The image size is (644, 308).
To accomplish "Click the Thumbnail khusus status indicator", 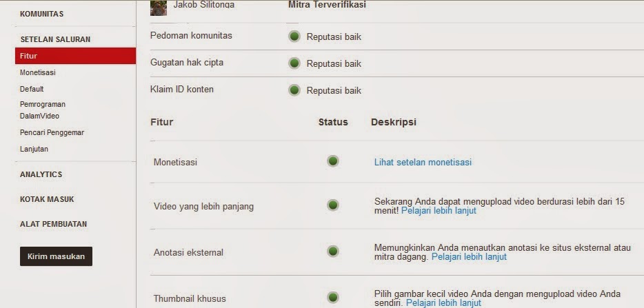I will (x=332, y=298).
